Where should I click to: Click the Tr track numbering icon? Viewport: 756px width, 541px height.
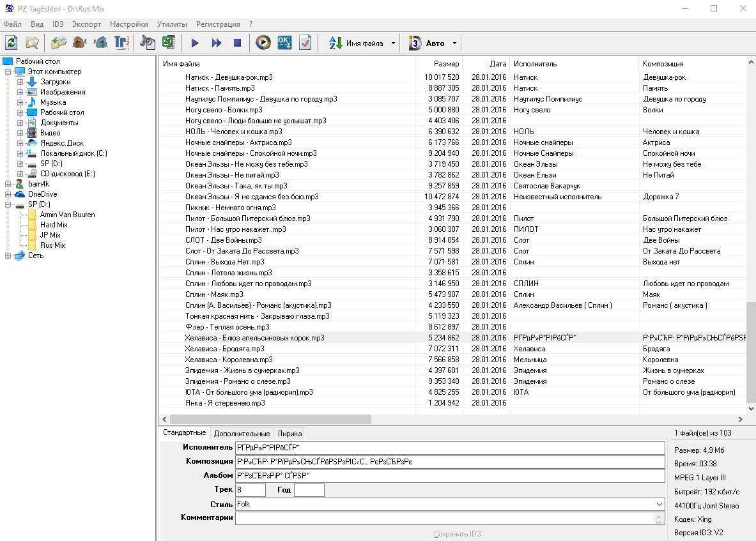tap(121, 43)
